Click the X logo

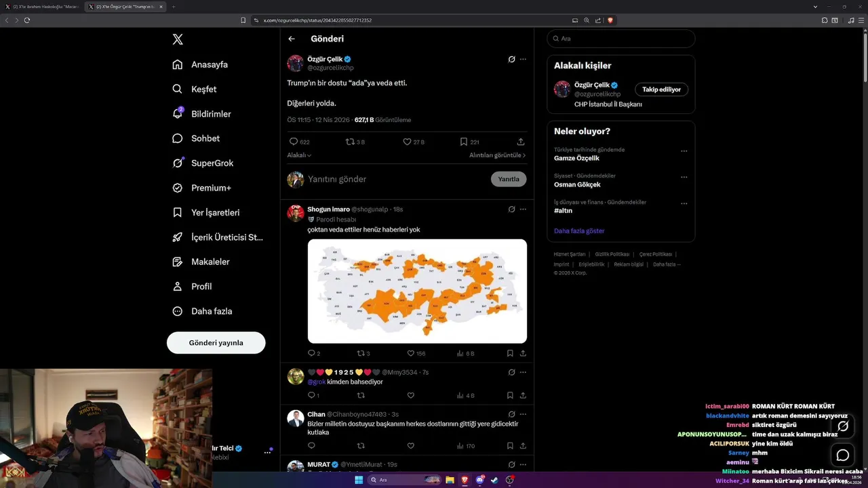click(x=178, y=39)
